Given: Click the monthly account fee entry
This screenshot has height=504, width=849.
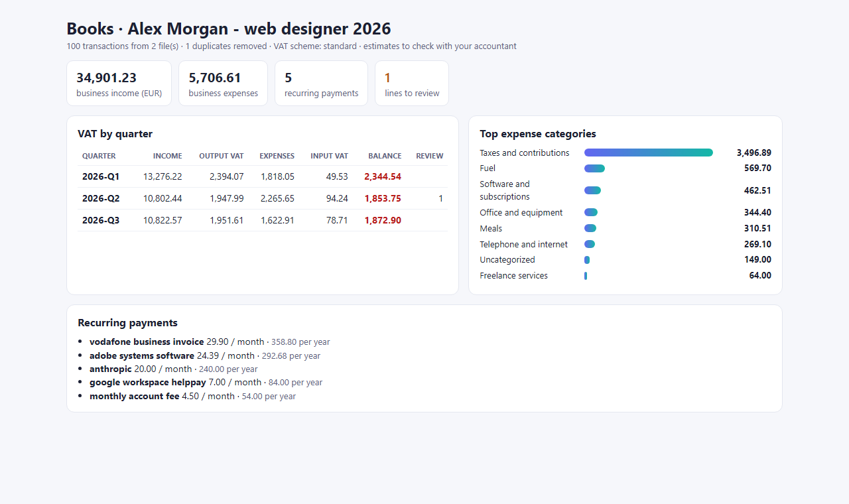Looking at the screenshot, I should point(193,396).
